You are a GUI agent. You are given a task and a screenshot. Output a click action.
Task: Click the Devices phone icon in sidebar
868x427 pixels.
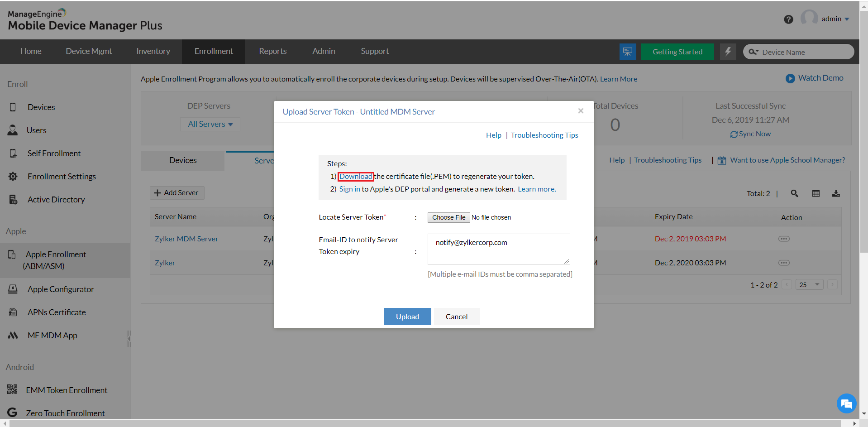pos(13,107)
